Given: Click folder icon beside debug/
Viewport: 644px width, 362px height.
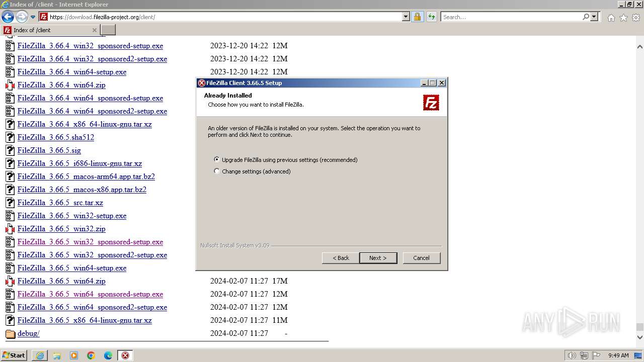Looking at the screenshot, I should (x=10, y=334).
